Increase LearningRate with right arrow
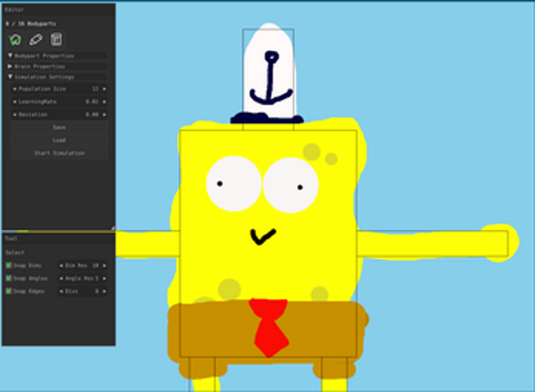Viewport: 535px width, 392px height. point(105,102)
